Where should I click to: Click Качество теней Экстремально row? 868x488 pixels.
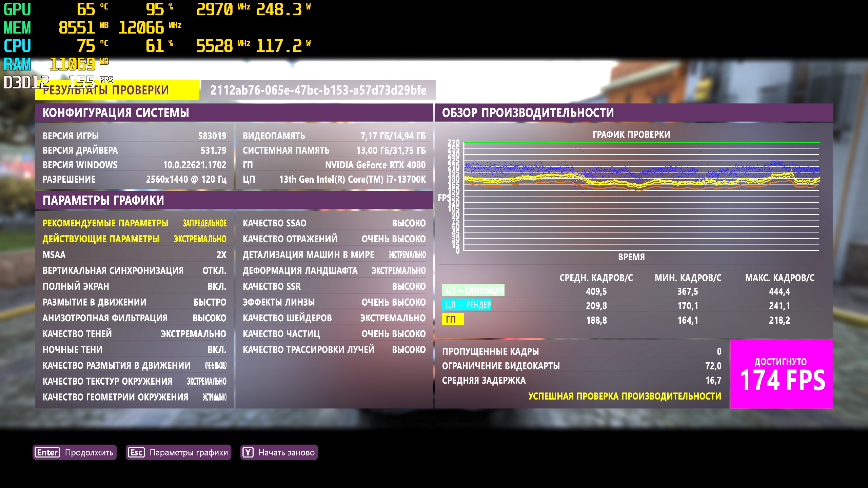pyautogui.click(x=134, y=334)
